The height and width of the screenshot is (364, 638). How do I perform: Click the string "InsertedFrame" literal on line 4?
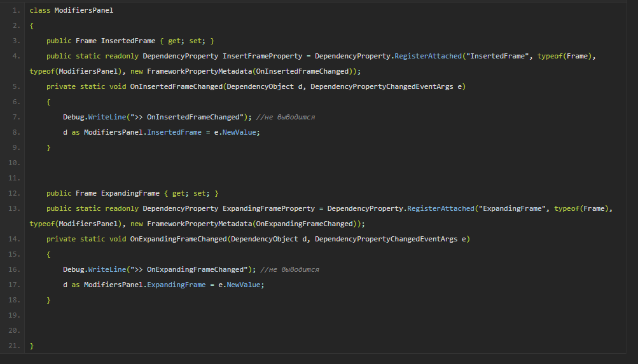click(497, 56)
